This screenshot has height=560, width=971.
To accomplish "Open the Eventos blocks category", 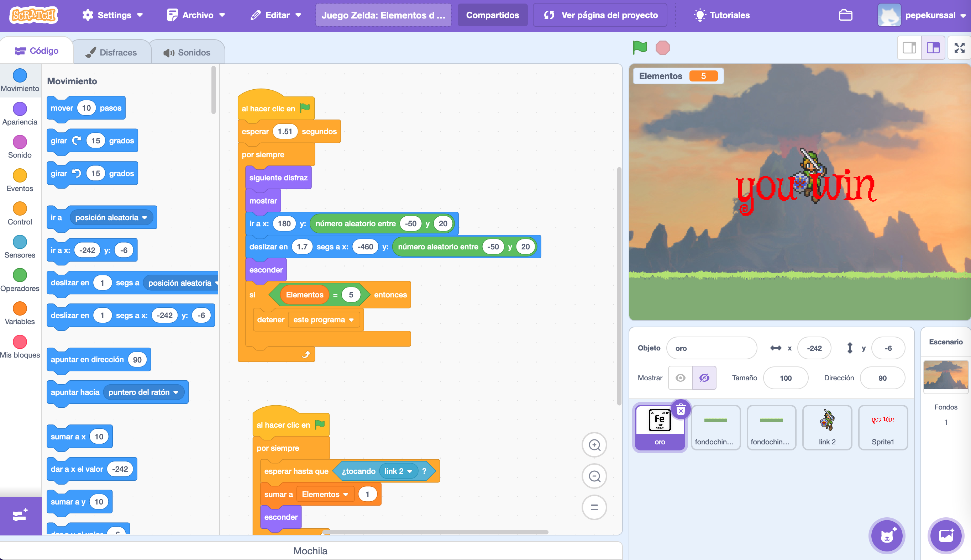I will [x=20, y=179].
